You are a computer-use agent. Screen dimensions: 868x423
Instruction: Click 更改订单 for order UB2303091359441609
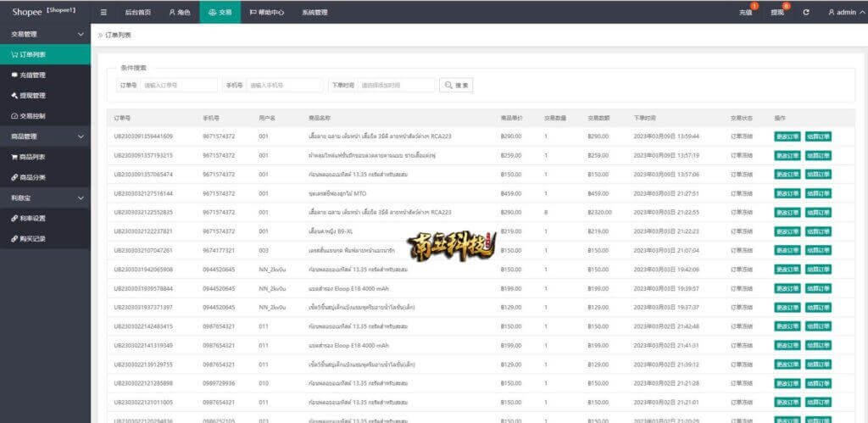click(787, 136)
